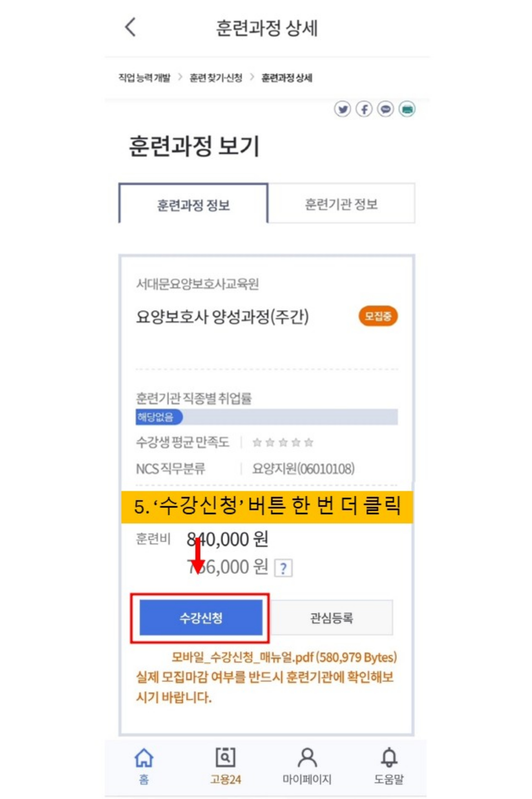Click the 관심등록 button

pos(331,618)
